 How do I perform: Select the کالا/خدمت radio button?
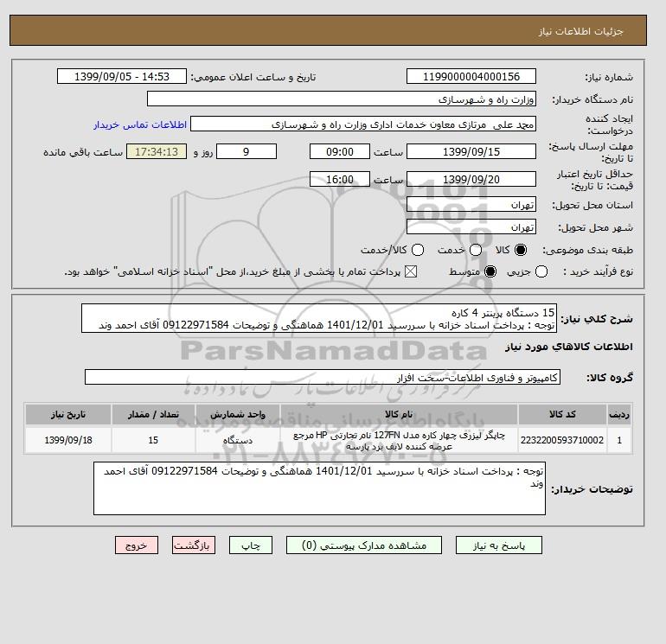point(418,250)
